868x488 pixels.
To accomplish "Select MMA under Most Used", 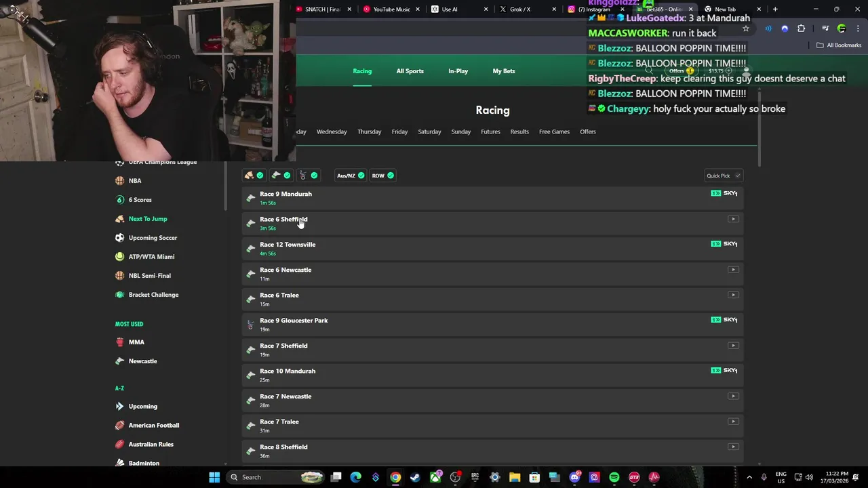I will click(x=136, y=342).
